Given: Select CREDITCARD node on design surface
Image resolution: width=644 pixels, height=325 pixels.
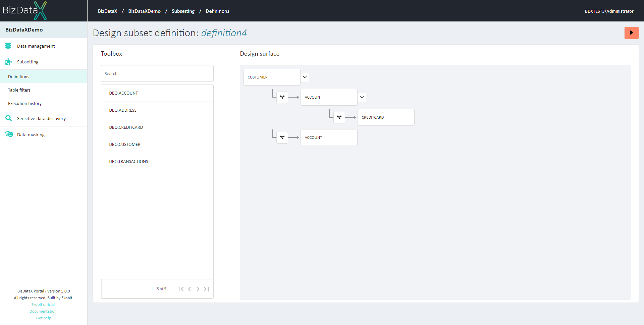Looking at the screenshot, I should click(x=386, y=117).
